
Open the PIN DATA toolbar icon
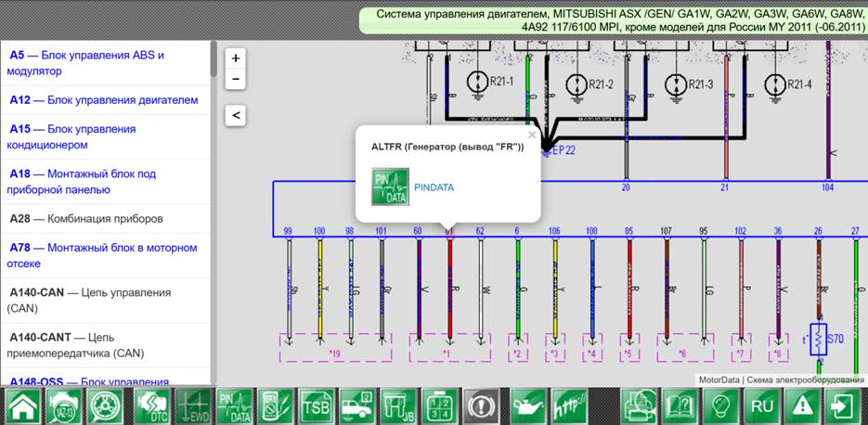click(234, 406)
